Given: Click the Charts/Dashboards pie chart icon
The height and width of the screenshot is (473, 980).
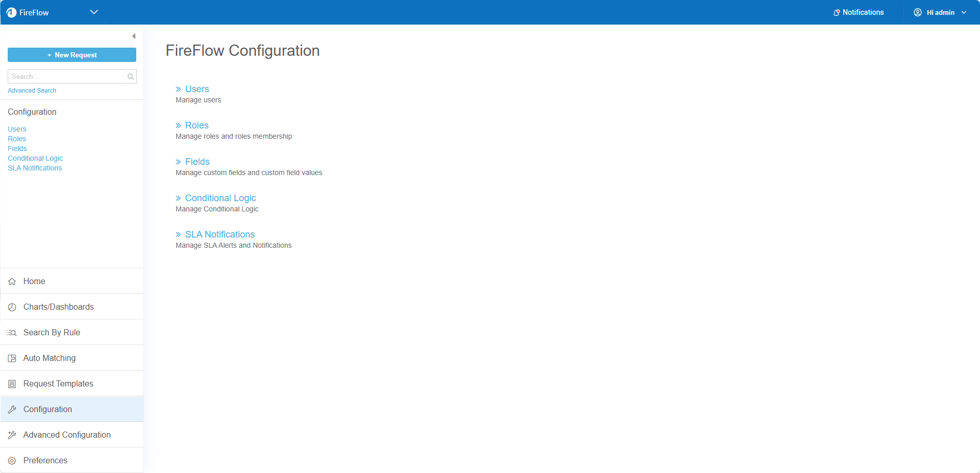Looking at the screenshot, I should [12, 307].
